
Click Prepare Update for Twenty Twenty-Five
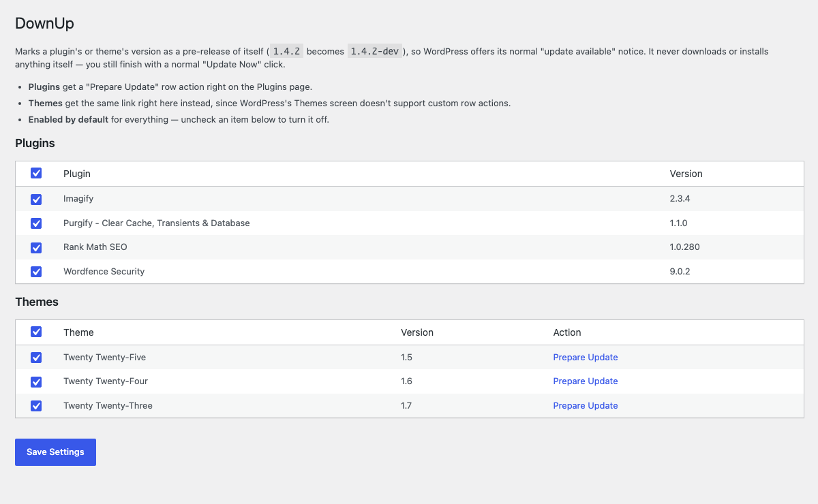[586, 357]
